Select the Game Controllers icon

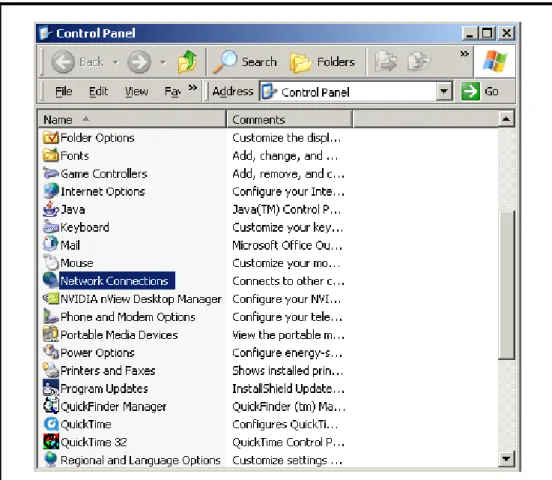(x=51, y=173)
